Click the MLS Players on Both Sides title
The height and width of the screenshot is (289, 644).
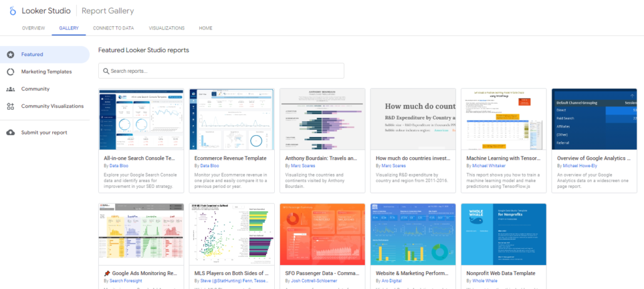(231, 273)
